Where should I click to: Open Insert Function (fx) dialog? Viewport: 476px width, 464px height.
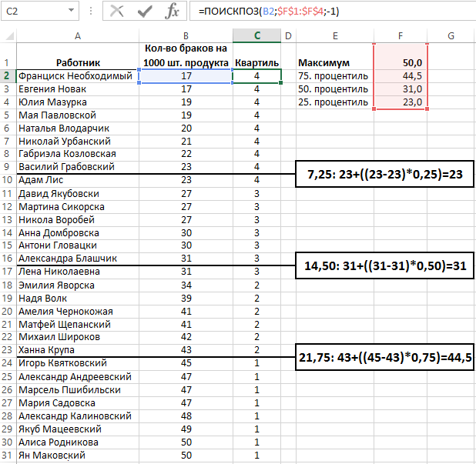(173, 11)
